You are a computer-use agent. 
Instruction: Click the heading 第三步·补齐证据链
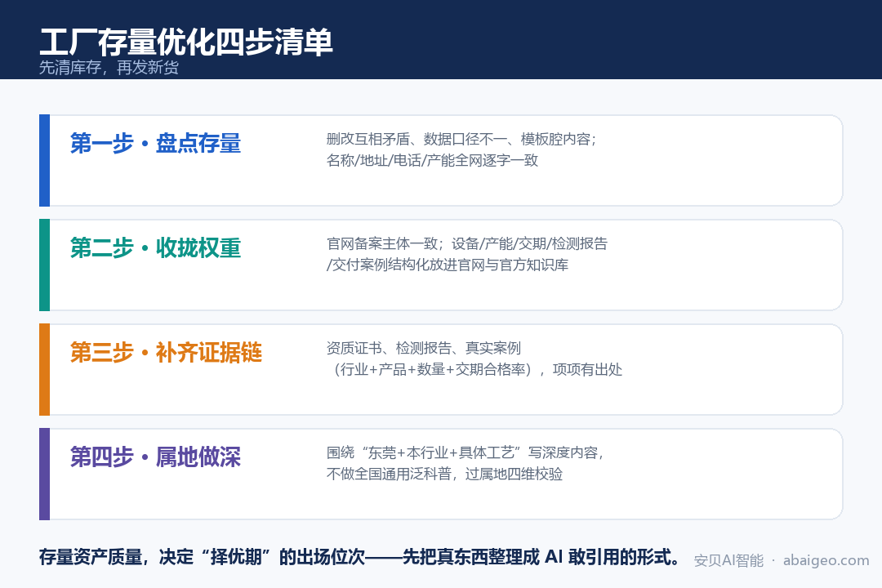tap(166, 352)
